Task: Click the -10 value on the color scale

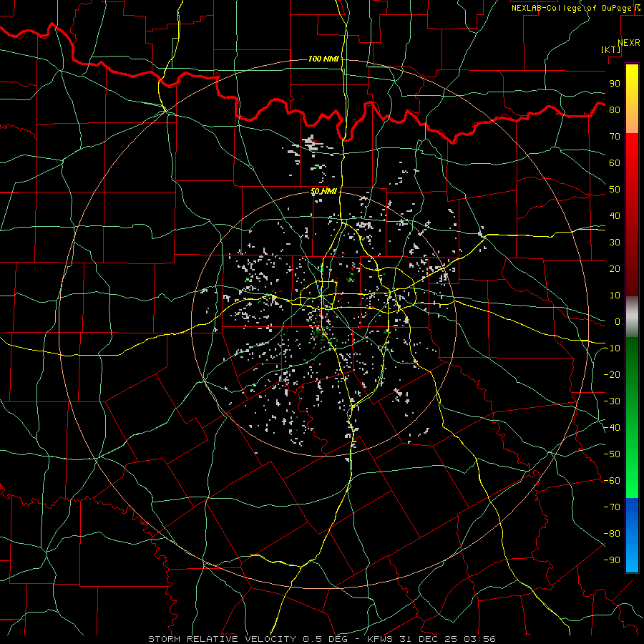Action: (x=612, y=348)
